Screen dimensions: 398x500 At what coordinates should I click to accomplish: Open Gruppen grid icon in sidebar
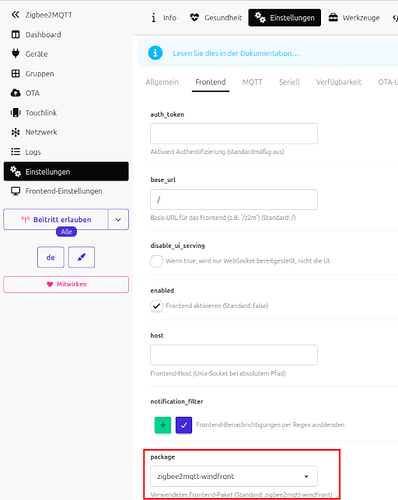(x=15, y=74)
